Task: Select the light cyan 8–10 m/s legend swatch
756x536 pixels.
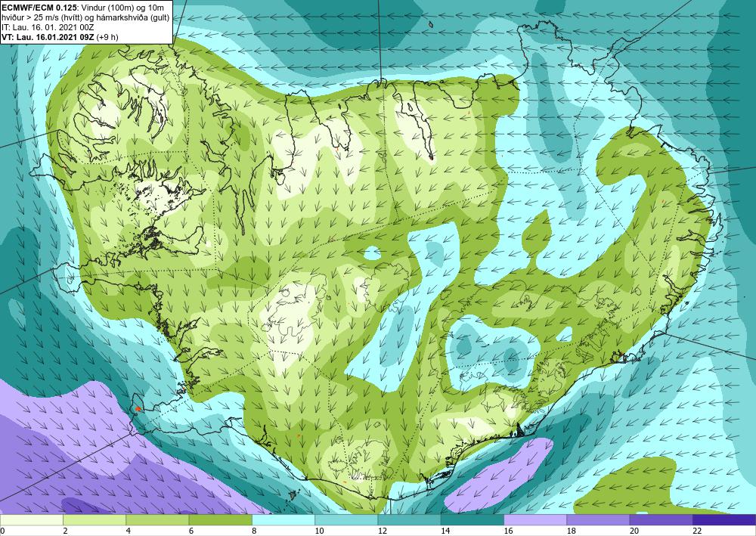Action: pyautogui.click(x=283, y=520)
